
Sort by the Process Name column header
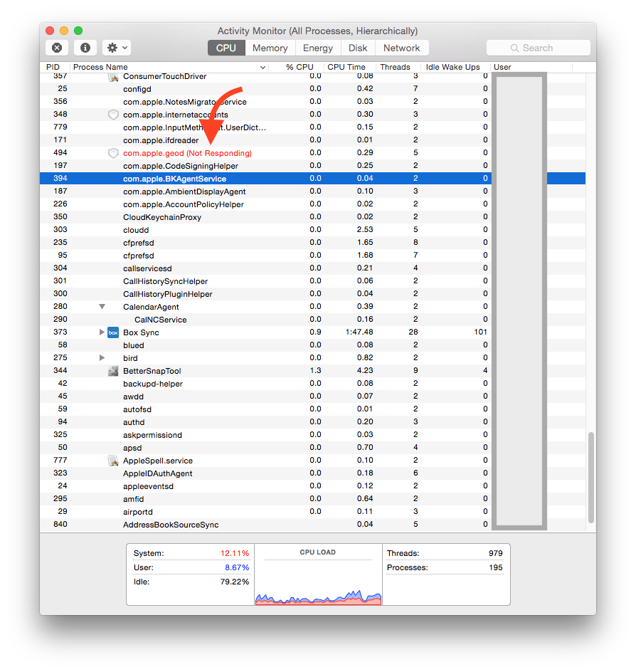[169, 68]
